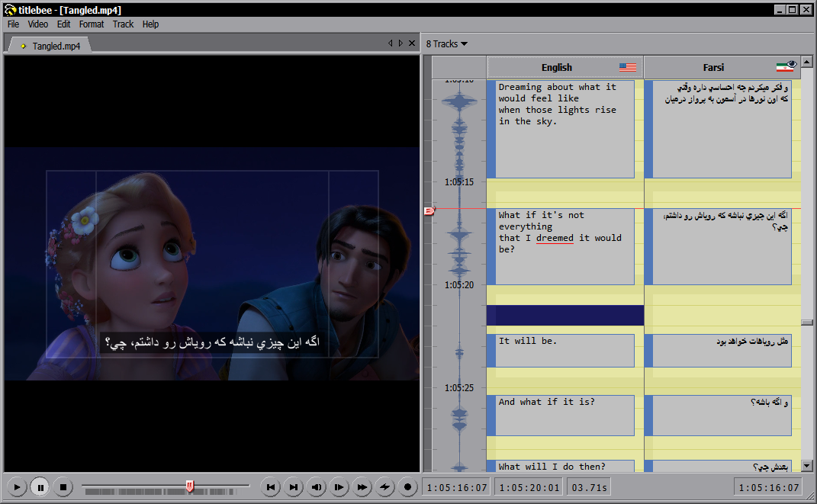The image size is (817, 504).
Task: Click the tracks panel scrollbar thumb
Action: point(806,323)
